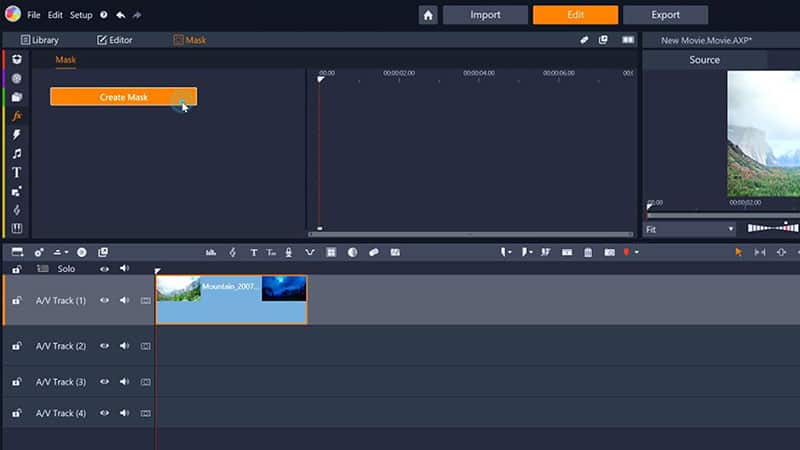Select the music note audio category
The width and height of the screenshot is (800, 450).
(17, 154)
